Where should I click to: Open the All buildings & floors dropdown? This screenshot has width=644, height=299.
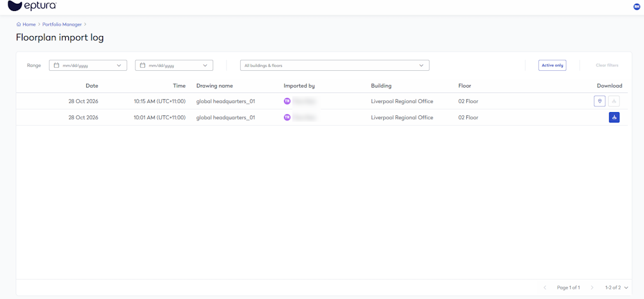335,65
